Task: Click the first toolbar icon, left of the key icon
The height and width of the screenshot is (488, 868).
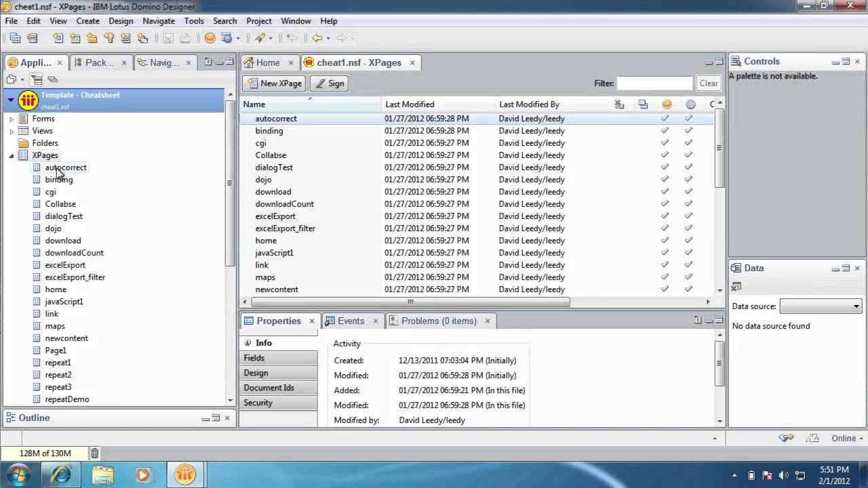Action: (16, 39)
